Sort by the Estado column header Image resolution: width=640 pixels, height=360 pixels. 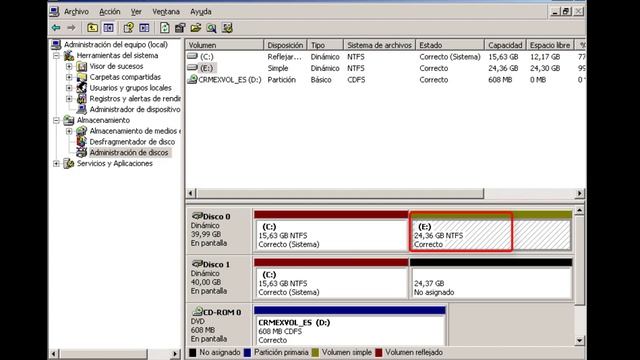point(450,45)
